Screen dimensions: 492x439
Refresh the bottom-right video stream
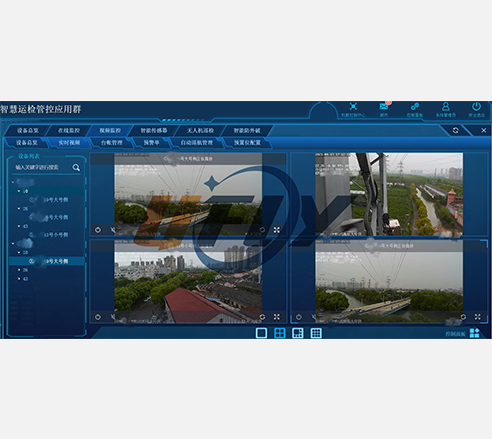(463, 317)
